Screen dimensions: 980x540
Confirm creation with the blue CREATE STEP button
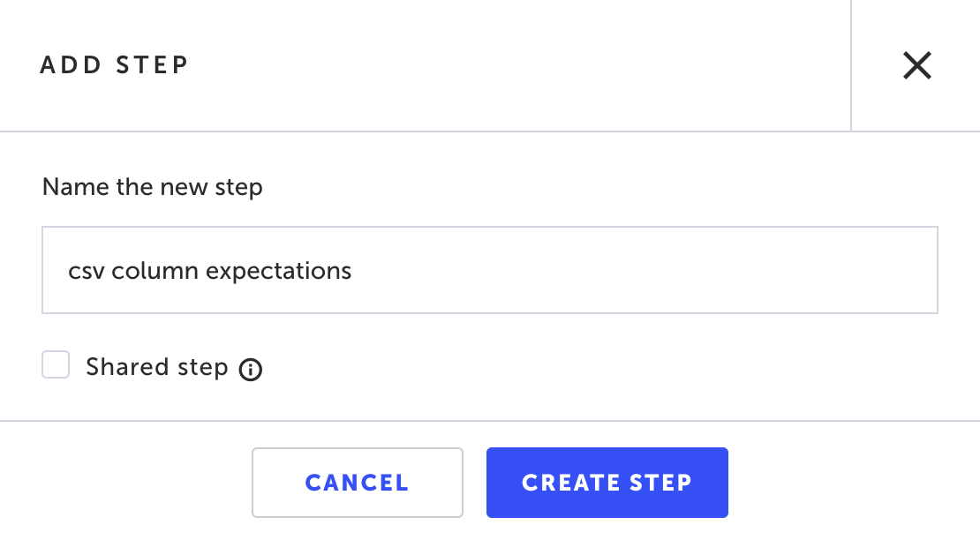607,482
